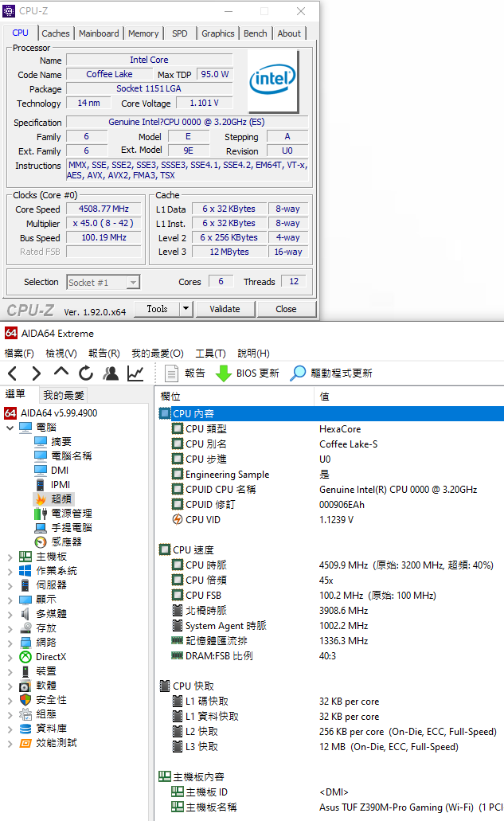This screenshot has width=504, height=821.
Task: Collapse the 電腦 tree node
Action: (x=10, y=428)
